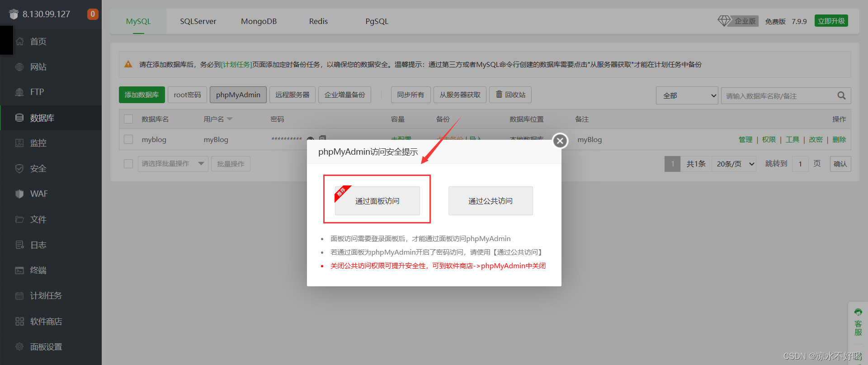The width and height of the screenshot is (868, 365).
Task: Open the 文件 folder icon in sidebar
Action: point(19,219)
